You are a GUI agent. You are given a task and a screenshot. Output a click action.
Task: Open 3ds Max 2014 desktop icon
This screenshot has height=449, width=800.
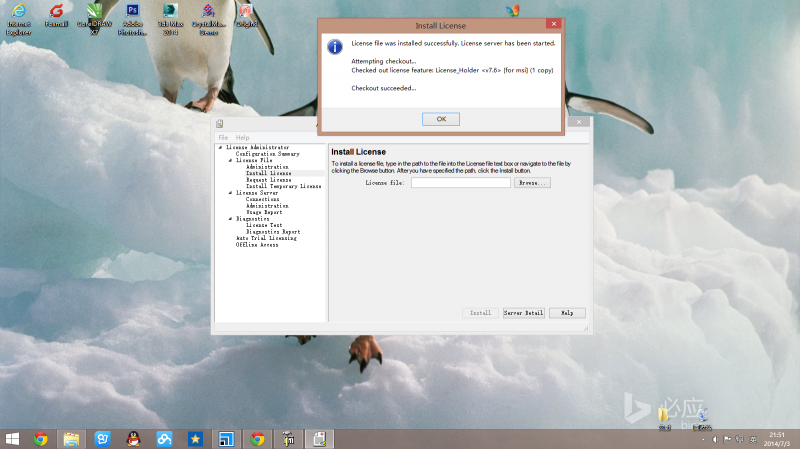(x=170, y=19)
